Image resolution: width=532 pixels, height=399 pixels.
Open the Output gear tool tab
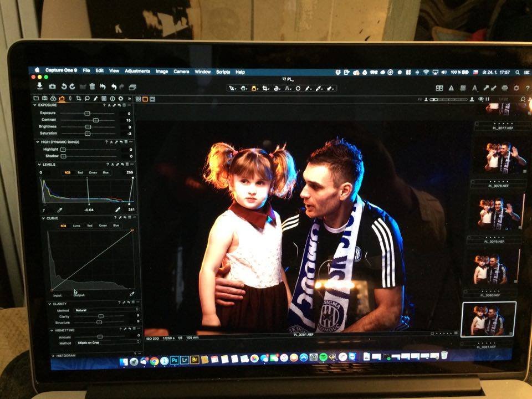click(120, 99)
